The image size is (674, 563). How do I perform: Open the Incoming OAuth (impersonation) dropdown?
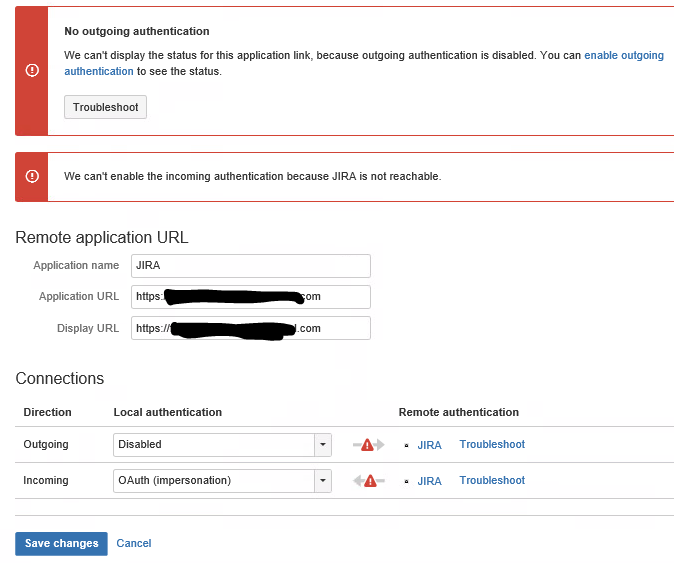click(x=222, y=481)
